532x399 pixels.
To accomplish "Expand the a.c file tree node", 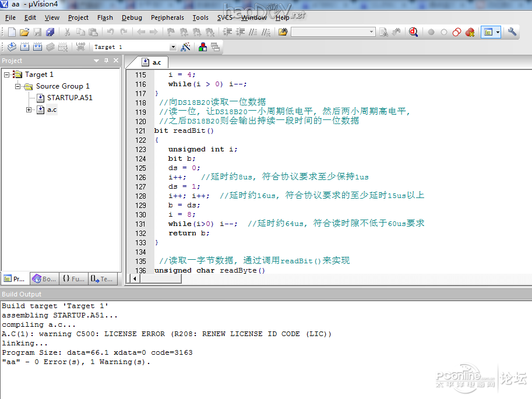I will [x=29, y=110].
